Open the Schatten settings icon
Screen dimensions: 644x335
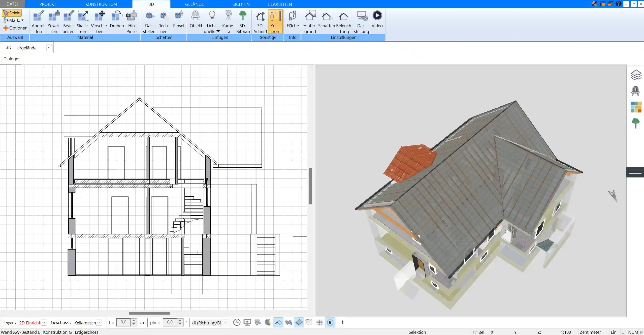pyautogui.click(x=327, y=19)
